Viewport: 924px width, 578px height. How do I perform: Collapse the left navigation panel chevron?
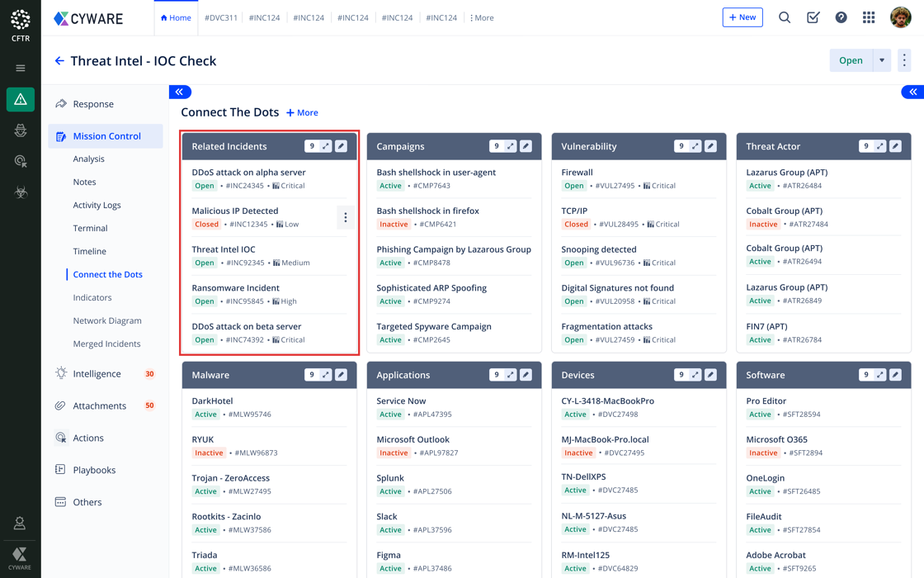pos(180,92)
